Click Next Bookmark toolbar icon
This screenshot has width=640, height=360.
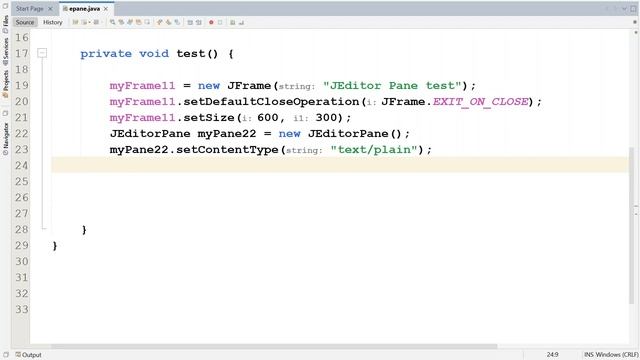click(x=168, y=22)
